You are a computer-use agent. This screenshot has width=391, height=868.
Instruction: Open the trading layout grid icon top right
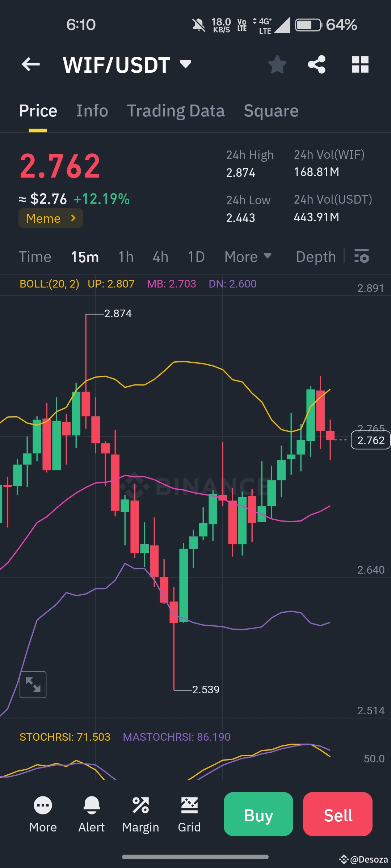[x=360, y=64]
